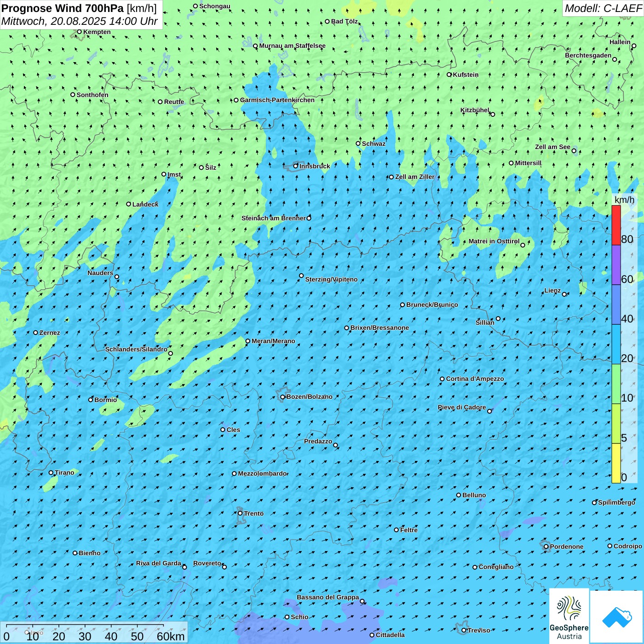The height and width of the screenshot is (644, 644).
Task: Click the yellow-green 5–10 km/h legend segment
Action: pos(616,424)
